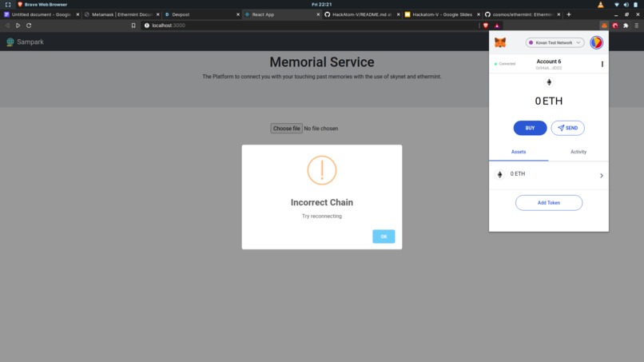Switch to the React App tab
Screen dimensions: 644x362
point(281,14)
